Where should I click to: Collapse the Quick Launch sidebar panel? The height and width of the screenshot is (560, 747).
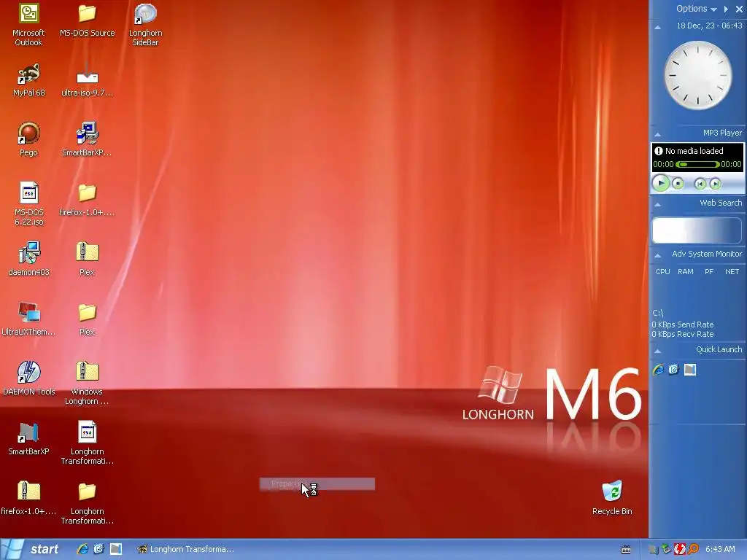point(658,351)
